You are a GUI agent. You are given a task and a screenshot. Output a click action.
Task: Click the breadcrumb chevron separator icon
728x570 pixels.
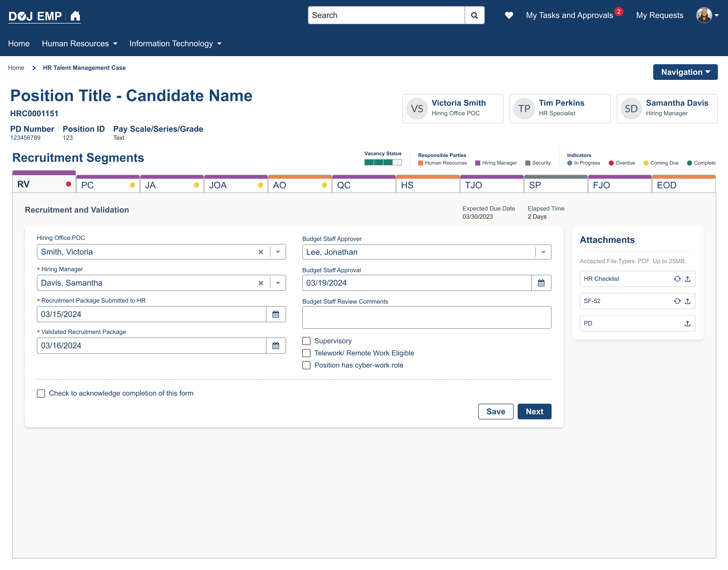tap(34, 68)
